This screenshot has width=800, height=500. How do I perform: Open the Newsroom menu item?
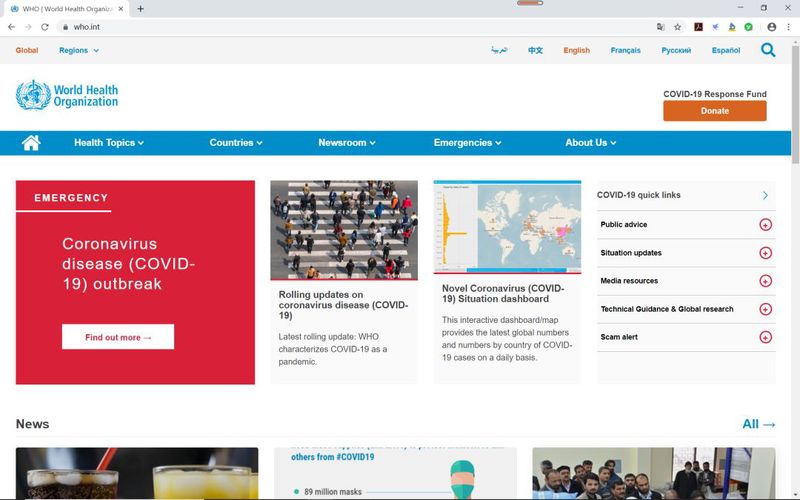coord(347,143)
